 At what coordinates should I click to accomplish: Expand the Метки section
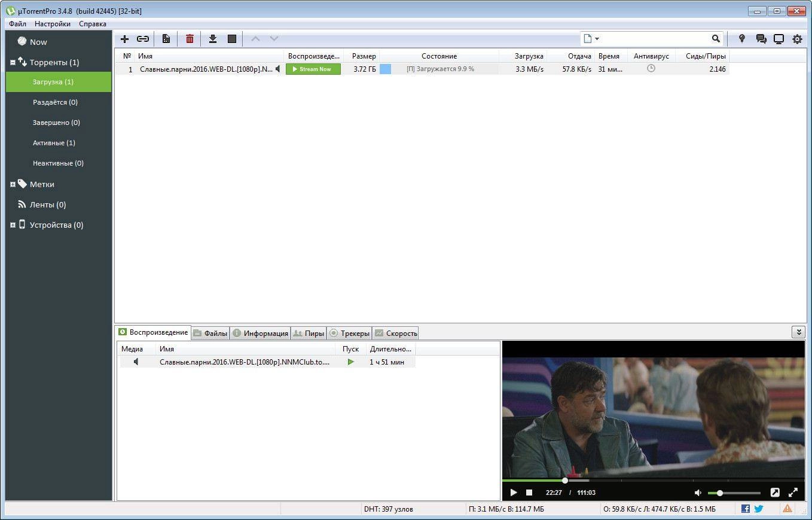tap(13, 184)
